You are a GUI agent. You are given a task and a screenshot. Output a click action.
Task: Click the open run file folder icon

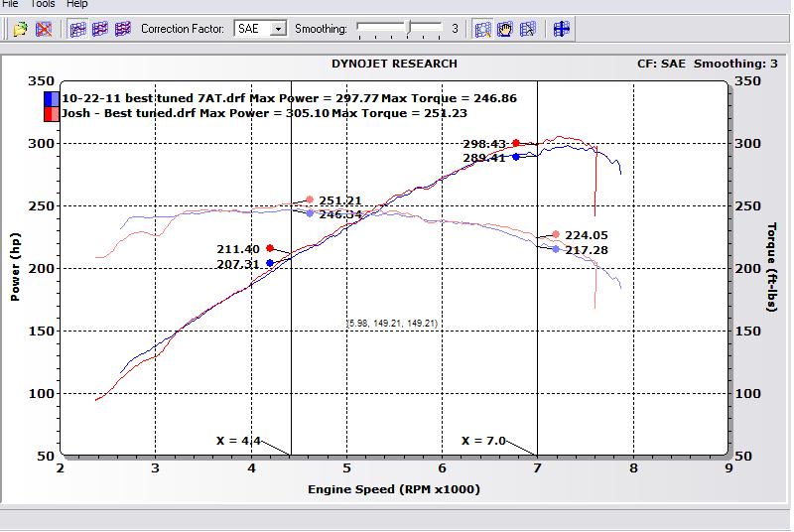tap(21, 29)
